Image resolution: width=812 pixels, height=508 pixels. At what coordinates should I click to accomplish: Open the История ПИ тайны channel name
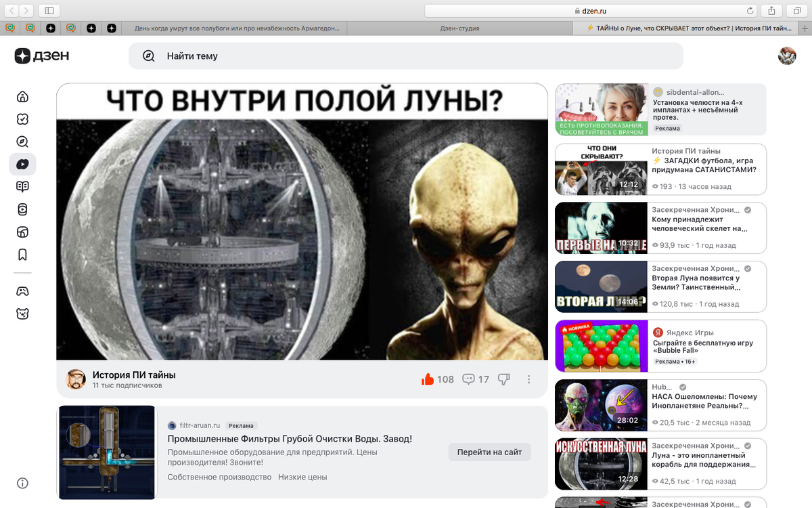point(134,375)
